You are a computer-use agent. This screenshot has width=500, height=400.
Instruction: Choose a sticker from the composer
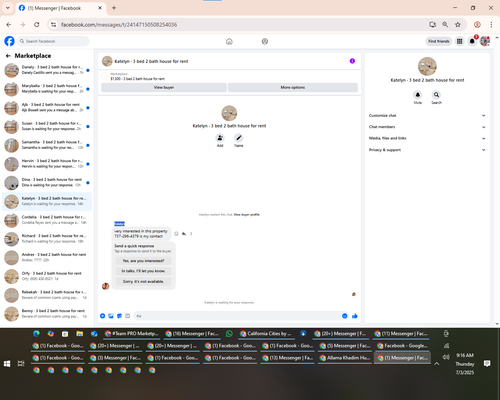(119, 316)
